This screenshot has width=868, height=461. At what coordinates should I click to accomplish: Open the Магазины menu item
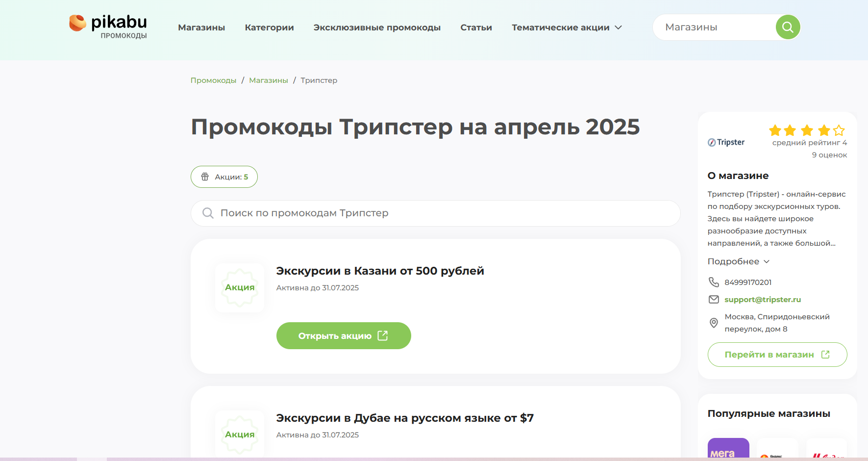pyautogui.click(x=201, y=27)
